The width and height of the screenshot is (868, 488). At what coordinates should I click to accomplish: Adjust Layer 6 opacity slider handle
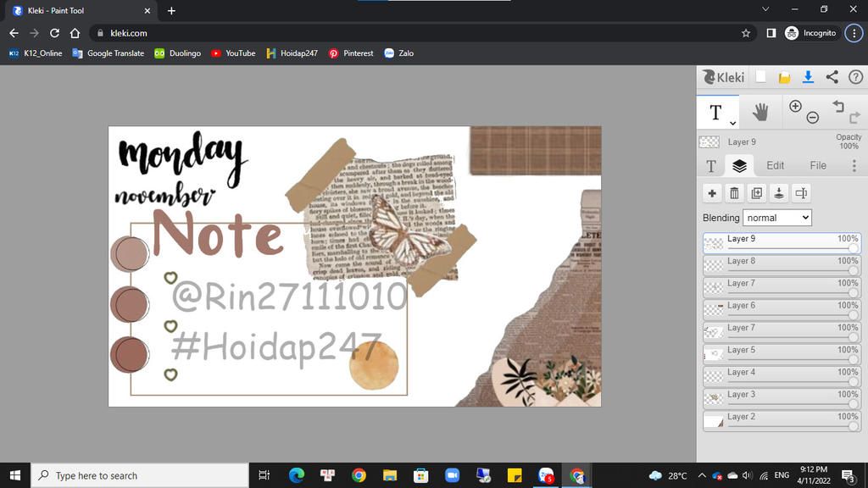click(853, 315)
